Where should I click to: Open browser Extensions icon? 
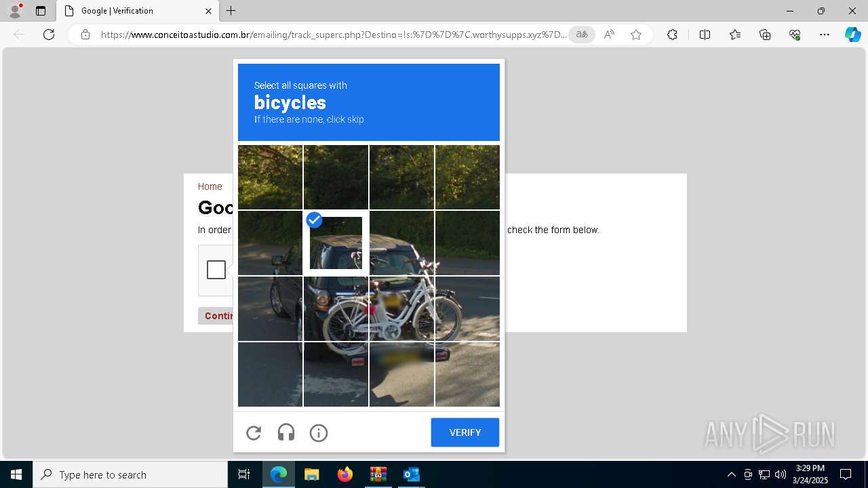pyautogui.click(x=672, y=35)
